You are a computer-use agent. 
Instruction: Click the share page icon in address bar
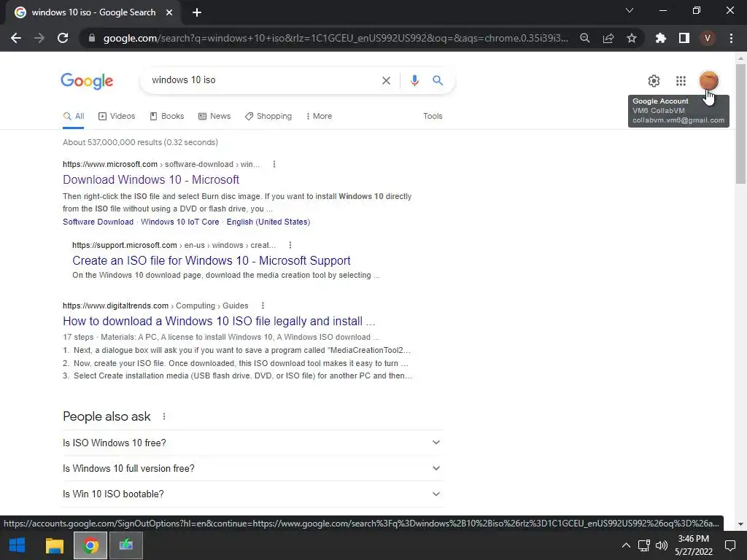(608, 38)
